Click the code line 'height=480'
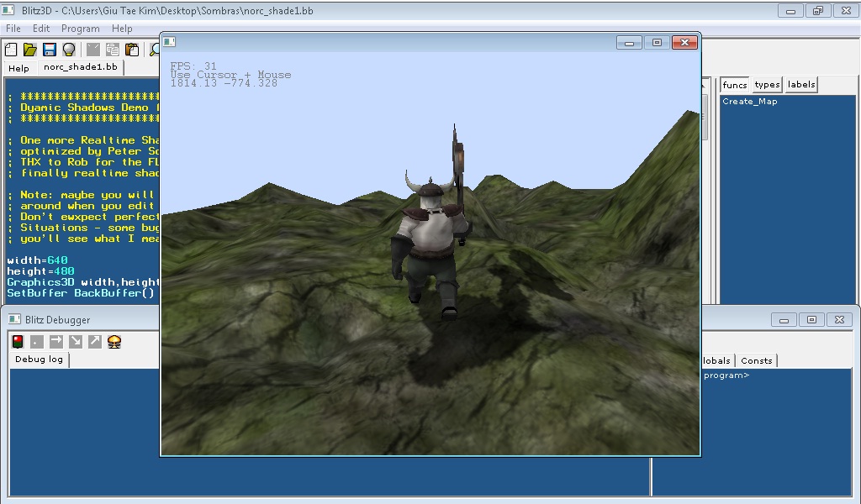 pos(40,271)
